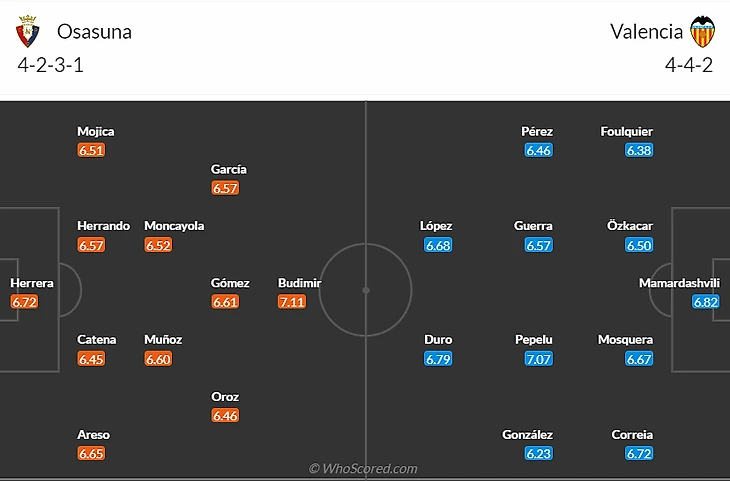Select Valencia's 4-4-2 formation text
Image resolution: width=730 pixels, height=481 pixels.
click(687, 66)
